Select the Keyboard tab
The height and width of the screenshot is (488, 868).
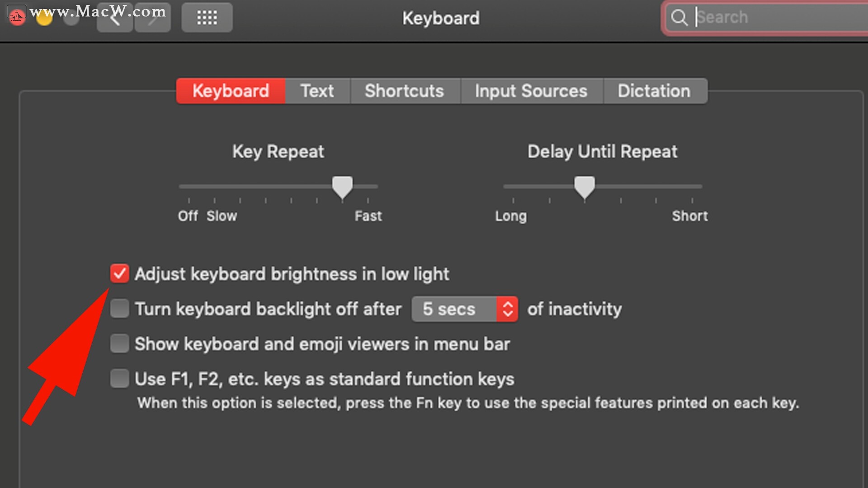point(231,91)
